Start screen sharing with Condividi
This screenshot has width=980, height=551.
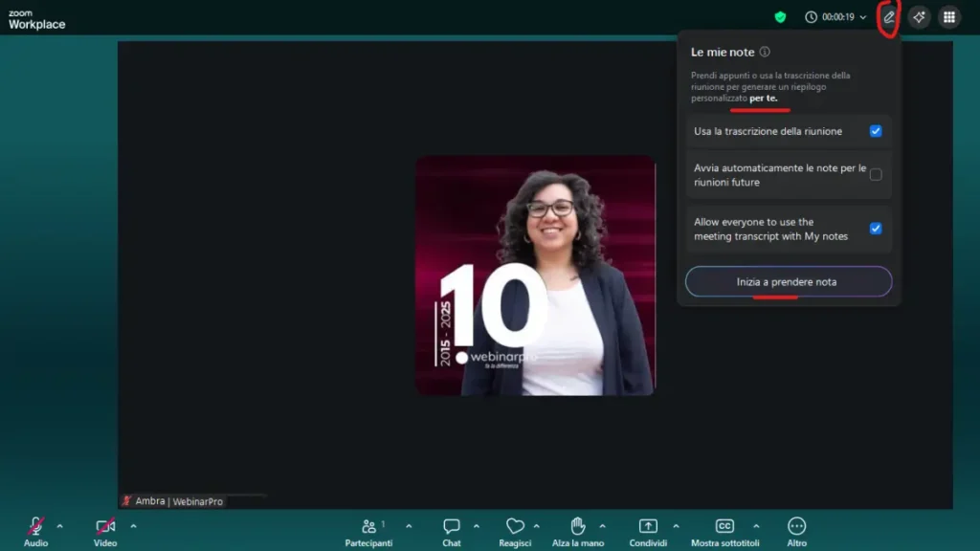[x=648, y=526]
